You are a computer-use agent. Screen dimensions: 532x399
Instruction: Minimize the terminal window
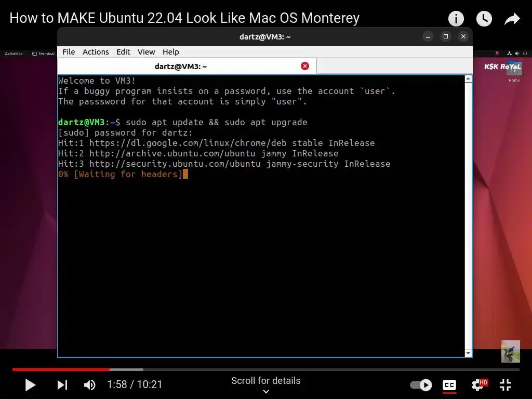(428, 37)
